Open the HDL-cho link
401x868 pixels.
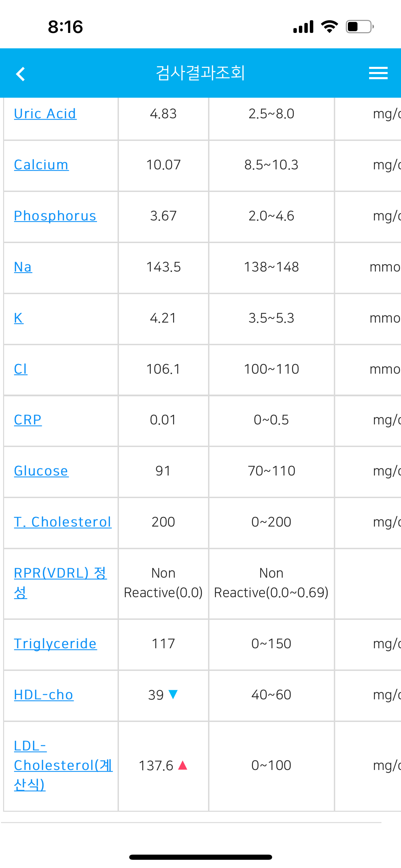click(x=44, y=695)
